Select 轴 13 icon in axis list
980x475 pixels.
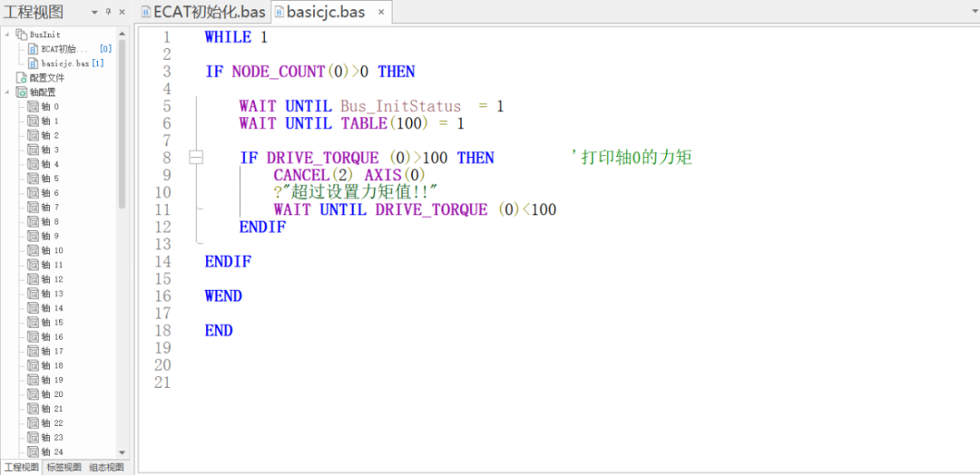click(x=34, y=294)
